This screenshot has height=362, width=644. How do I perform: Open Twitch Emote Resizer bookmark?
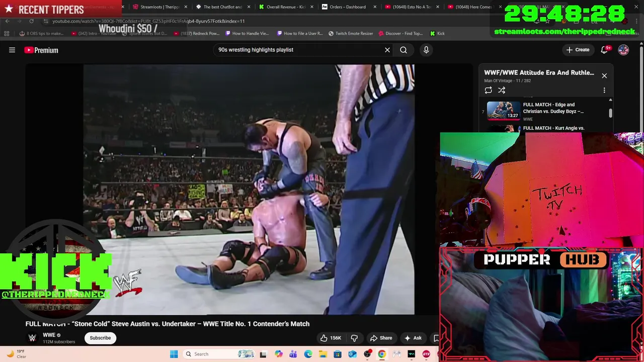[351, 34]
